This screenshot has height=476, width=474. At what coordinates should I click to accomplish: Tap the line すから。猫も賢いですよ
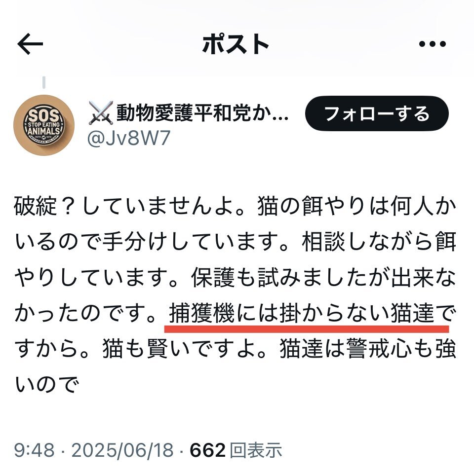235,349
